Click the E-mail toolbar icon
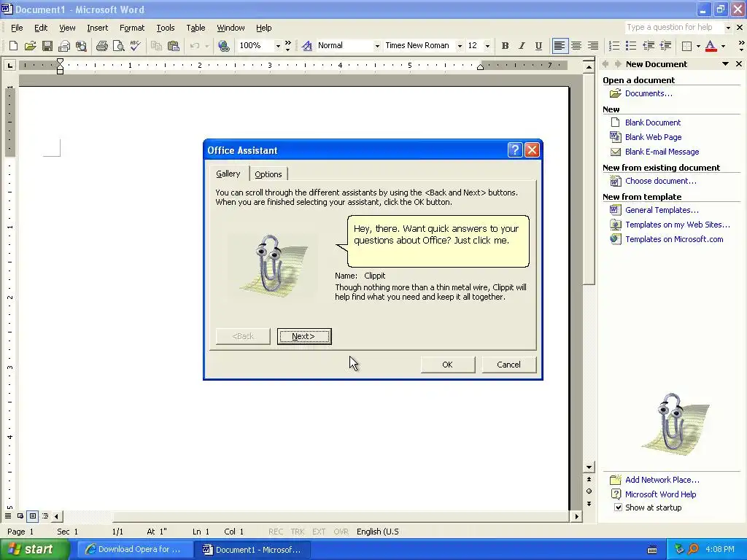This screenshot has width=747, height=560. 64,46
